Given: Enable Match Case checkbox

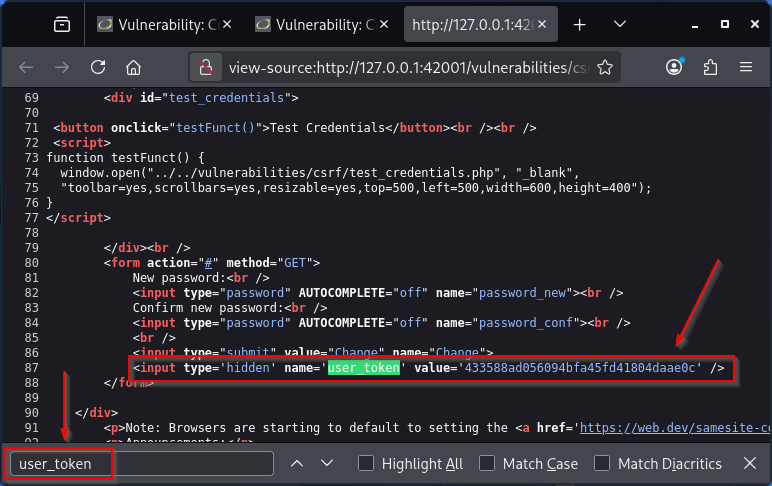Looking at the screenshot, I should [487, 463].
